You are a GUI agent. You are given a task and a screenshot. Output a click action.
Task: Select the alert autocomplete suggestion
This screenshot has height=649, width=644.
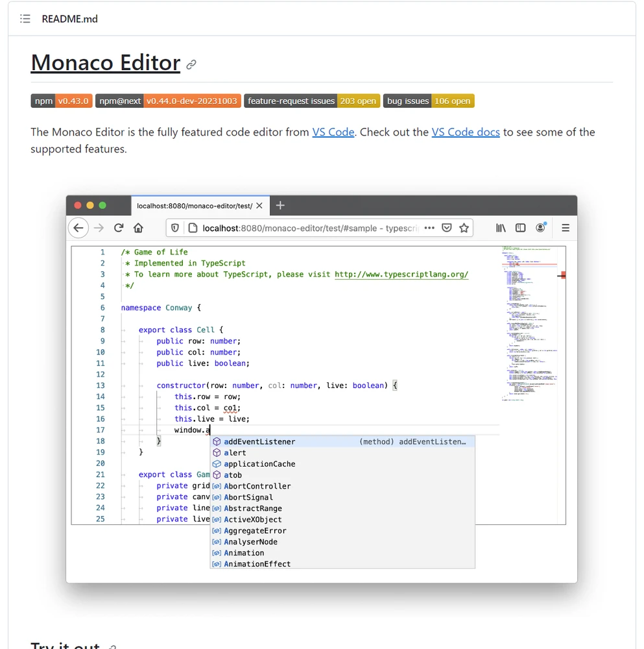[235, 453]
